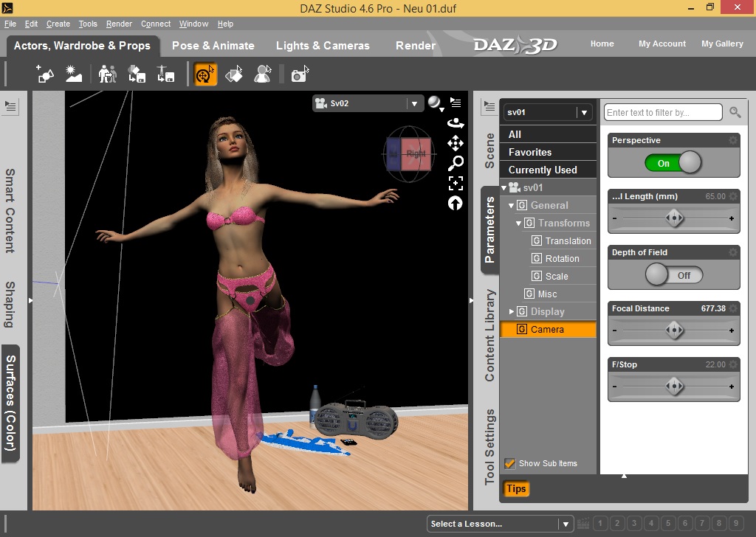Click the magnifier zoom view icon
The width and height of the screenshot is (756, 537).
tap(456, 163)
